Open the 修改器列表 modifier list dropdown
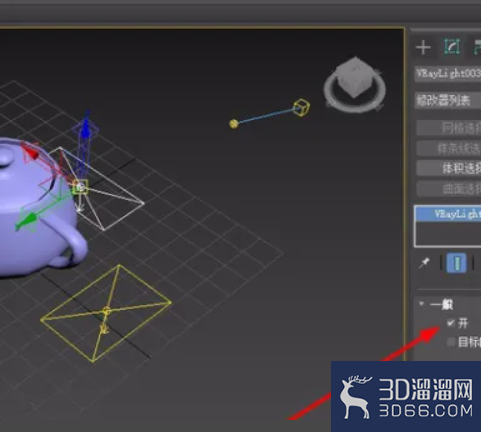Screen dimensions: 481x432 pyautogui.click(x=448, y=100)
